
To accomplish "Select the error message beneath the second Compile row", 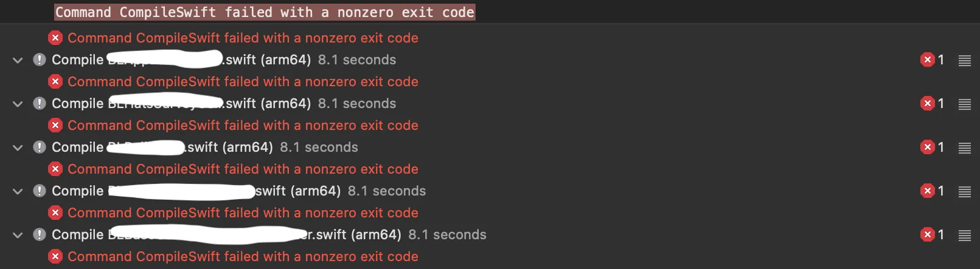I will [x=243, y=125].
